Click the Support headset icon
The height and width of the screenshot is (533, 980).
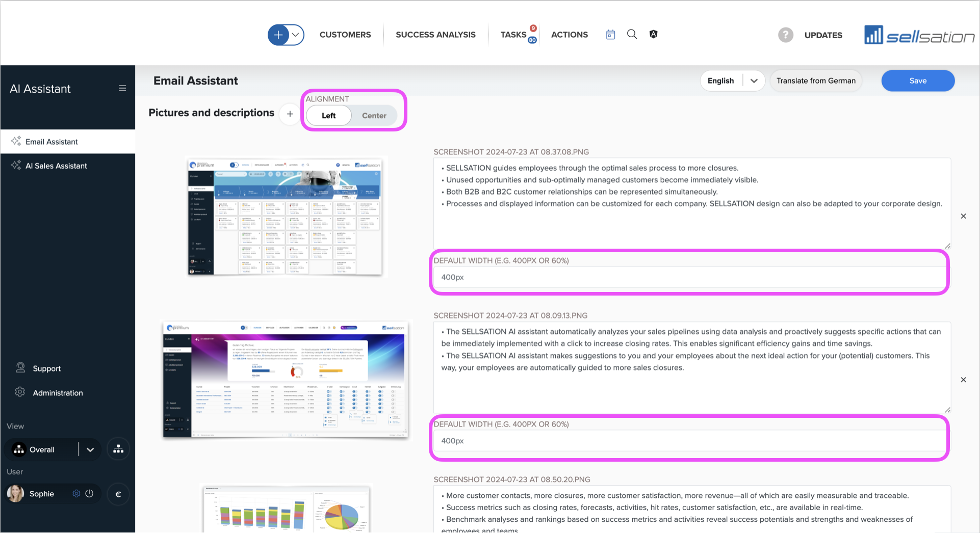[x=20, y=367]
